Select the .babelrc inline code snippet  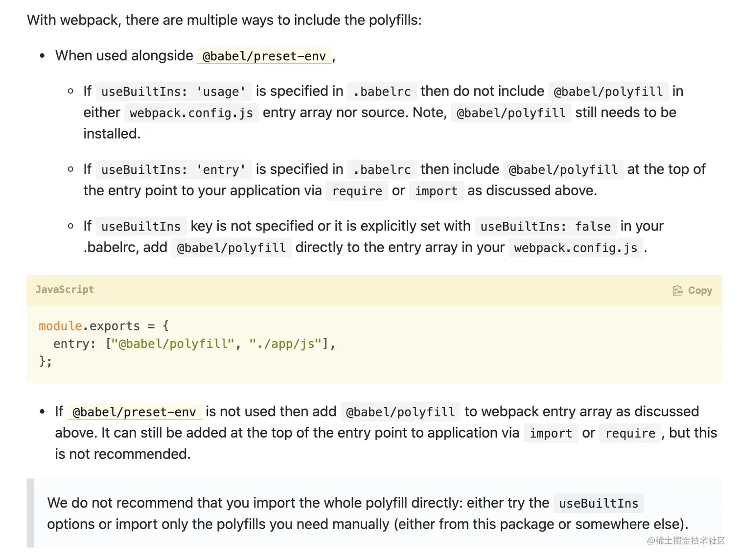(381, 91)
